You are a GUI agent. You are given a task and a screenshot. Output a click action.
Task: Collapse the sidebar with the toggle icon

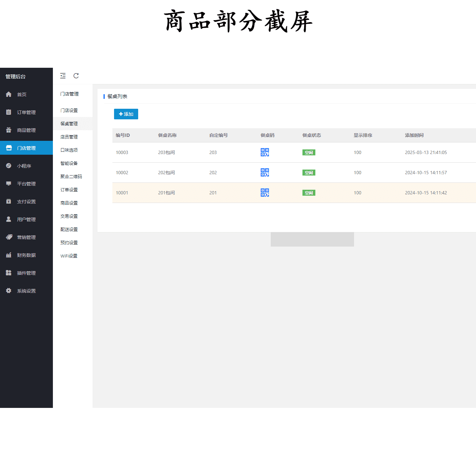pyautogui.click(x=63, y=76)
